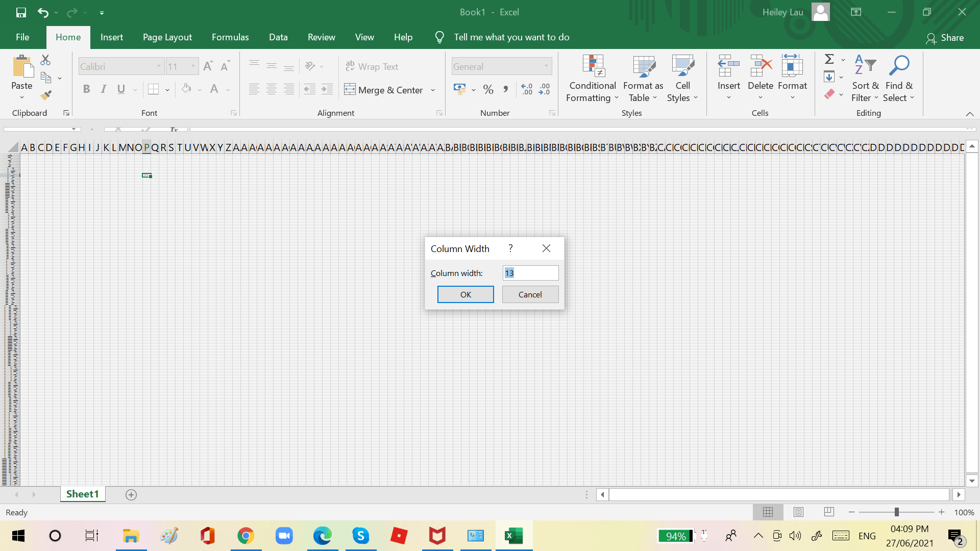Toggle Wrap Text option
This screenshot has height=551, width=980.
[372, 66]
